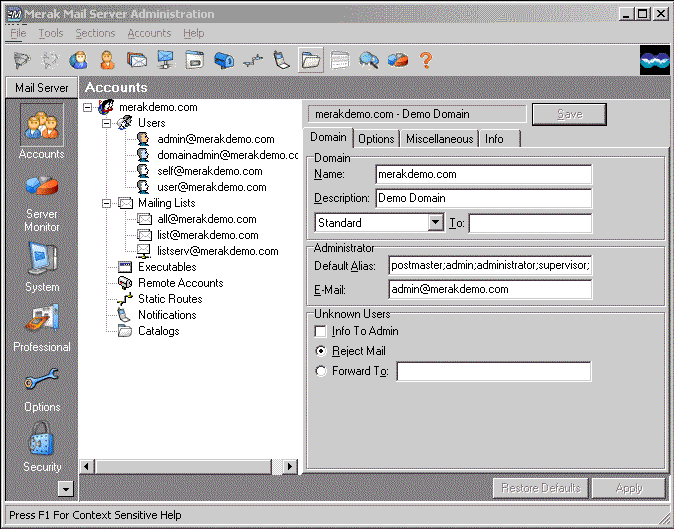The image size is (674, 529).
Task: Open the Standard domain type dropdown
Action: pyautogui.click(x=435, y=223)
